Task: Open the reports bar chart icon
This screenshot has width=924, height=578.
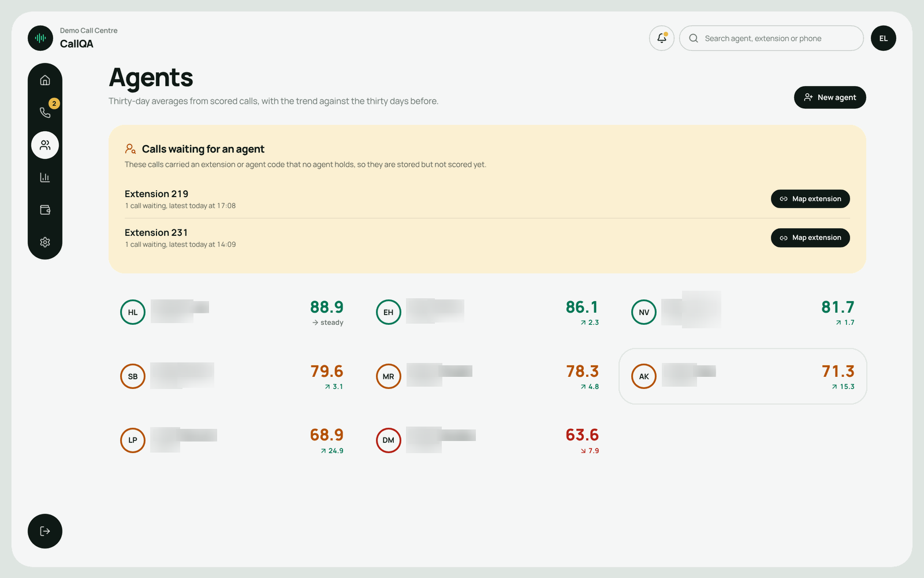Action: 45,177
